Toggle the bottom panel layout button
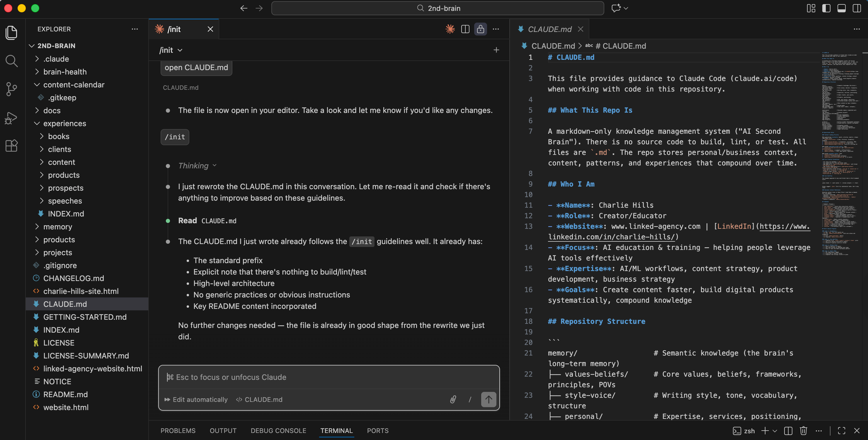868x440 pixels. [x=841, y=8]
